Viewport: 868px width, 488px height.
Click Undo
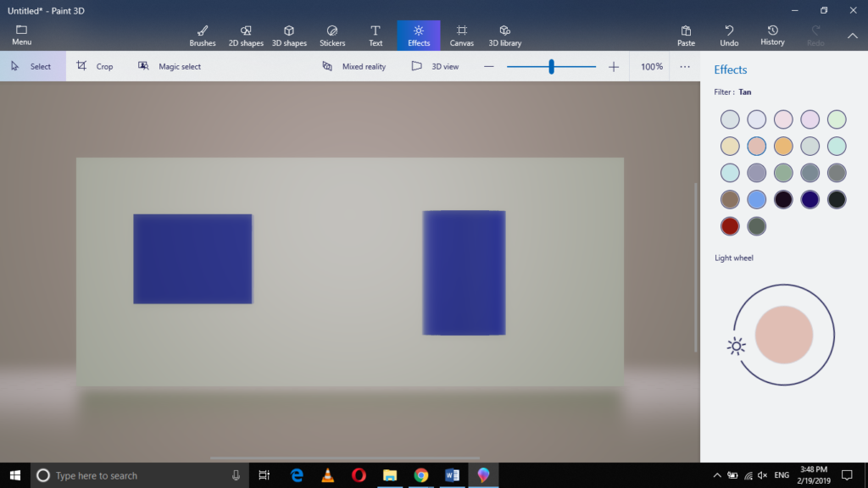click(729, 36)
